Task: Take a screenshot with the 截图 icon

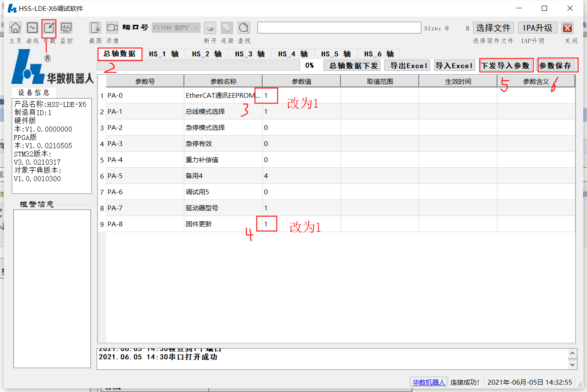Action: click(x=95, y=28)
